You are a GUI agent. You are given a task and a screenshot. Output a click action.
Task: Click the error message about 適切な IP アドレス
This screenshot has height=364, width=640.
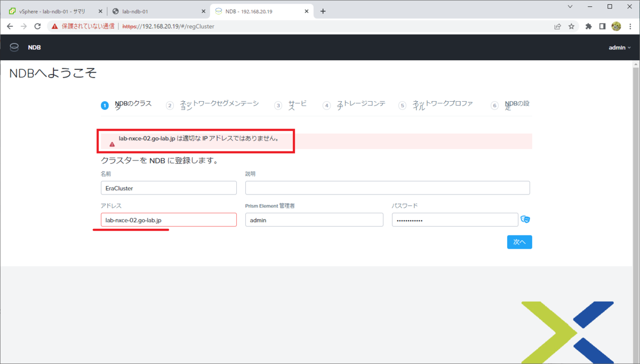[x=198, y=139]
